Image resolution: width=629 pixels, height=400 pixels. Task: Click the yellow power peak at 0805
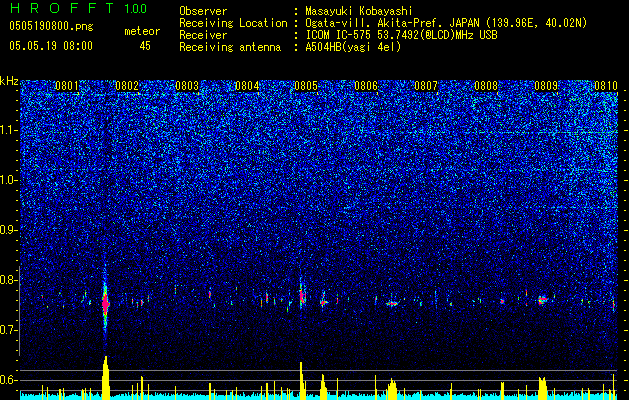click(301, 381)
